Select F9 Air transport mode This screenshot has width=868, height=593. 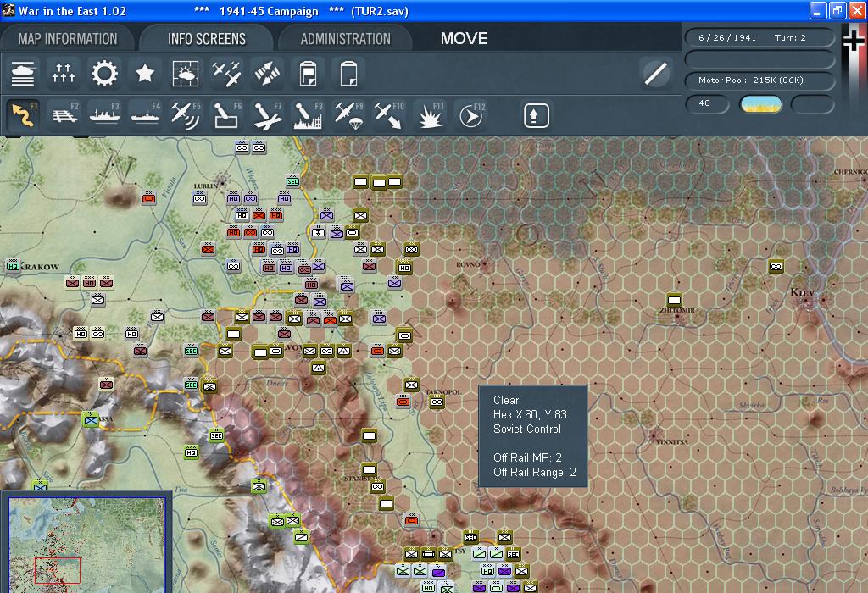tap(348, 115)
